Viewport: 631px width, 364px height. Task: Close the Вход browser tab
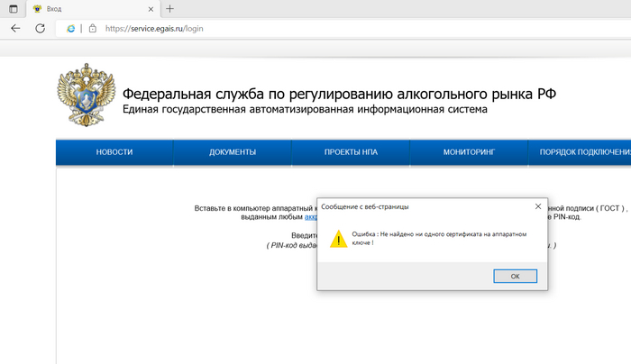point(149,8)
